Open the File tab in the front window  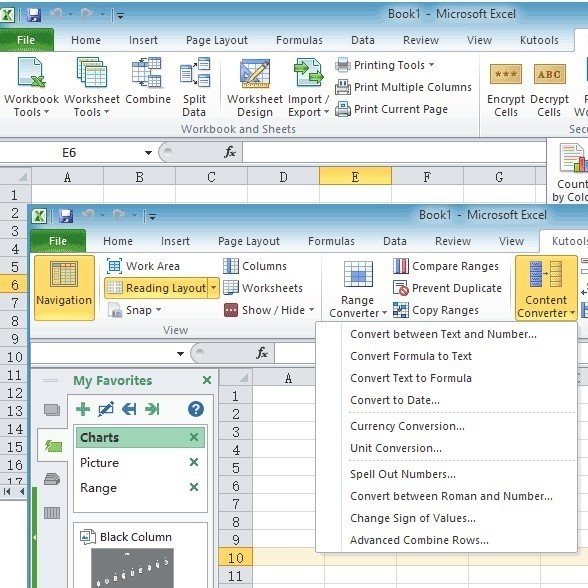click(x=58, y=241)
